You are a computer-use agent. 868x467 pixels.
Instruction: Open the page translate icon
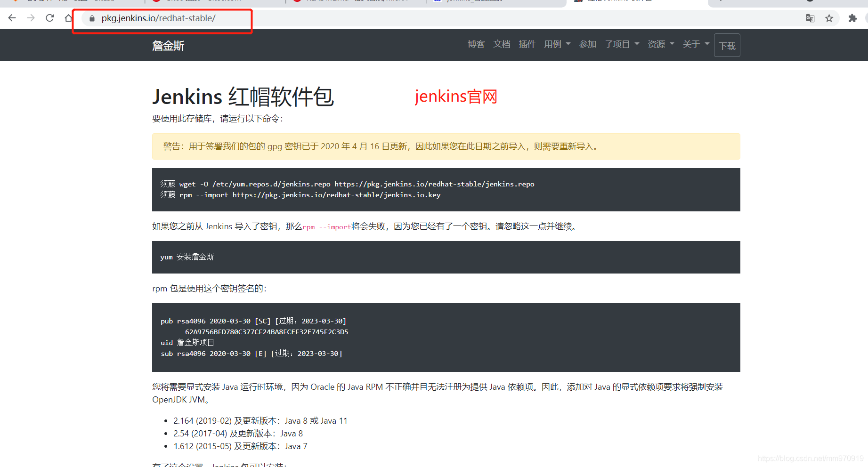coord(810,18)
